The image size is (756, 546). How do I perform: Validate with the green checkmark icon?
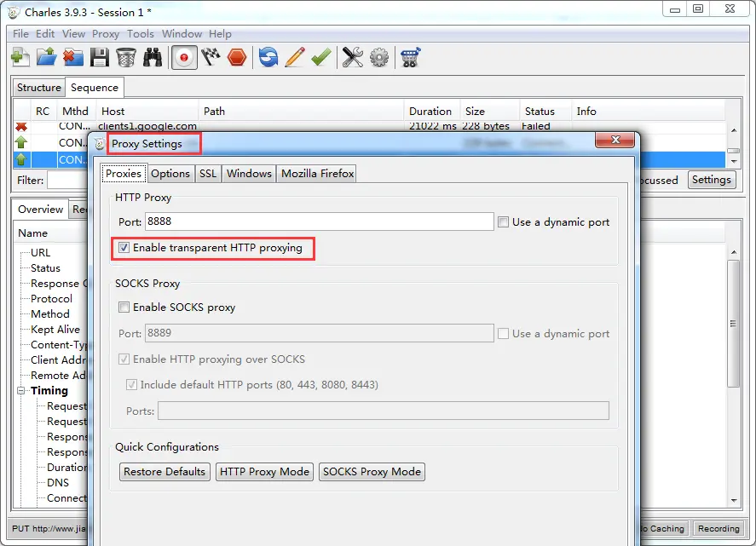[321, 57]
